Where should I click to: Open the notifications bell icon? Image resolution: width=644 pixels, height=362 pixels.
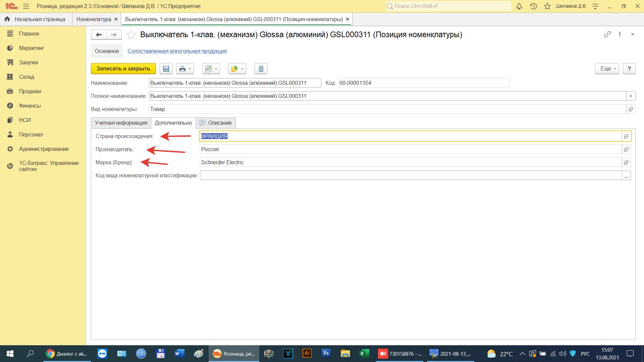(519, 6)
